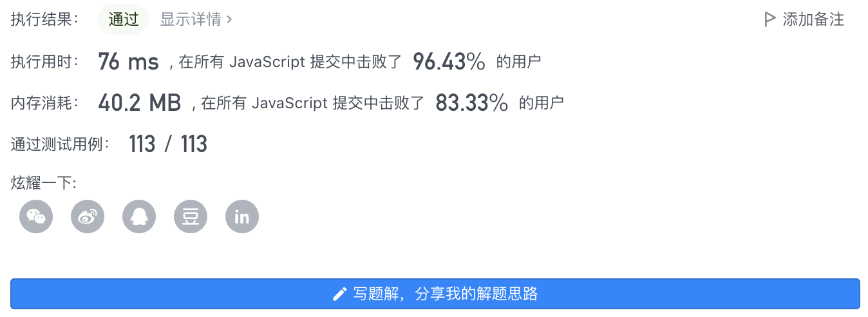Click the 96.43% runtime percentile
Screen dimensions: 868x317
click(449, 62)
